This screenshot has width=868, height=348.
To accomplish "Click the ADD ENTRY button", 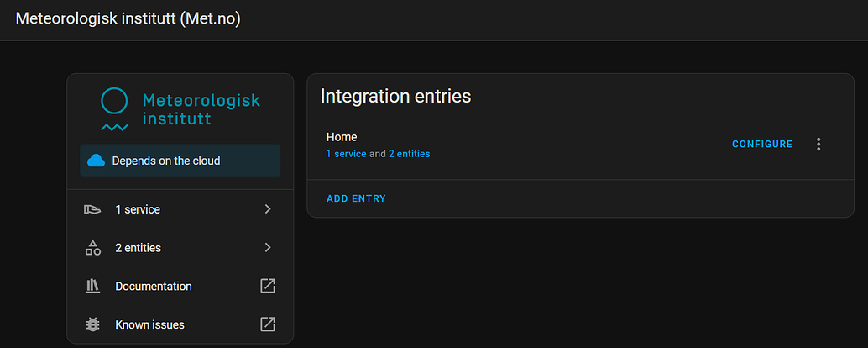I will point(356,198).
